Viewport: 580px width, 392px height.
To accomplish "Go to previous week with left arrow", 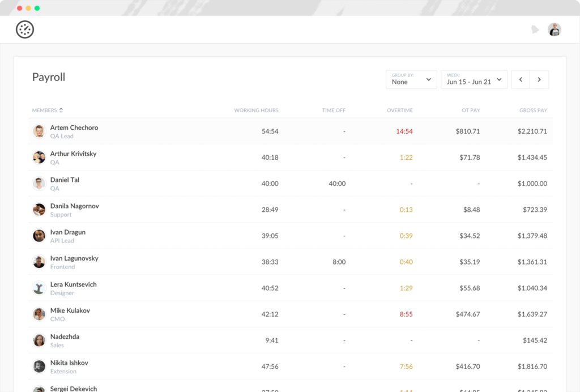I will [521, 80].
